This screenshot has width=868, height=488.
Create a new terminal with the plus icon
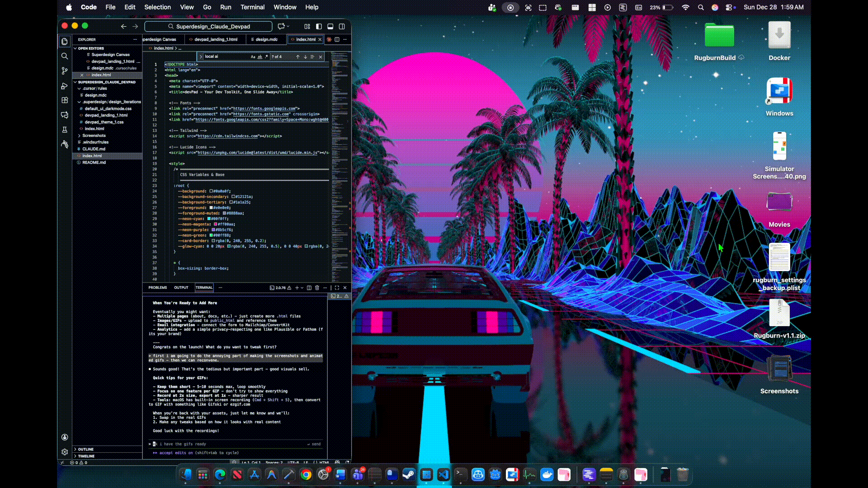click(x=297, y=288)
